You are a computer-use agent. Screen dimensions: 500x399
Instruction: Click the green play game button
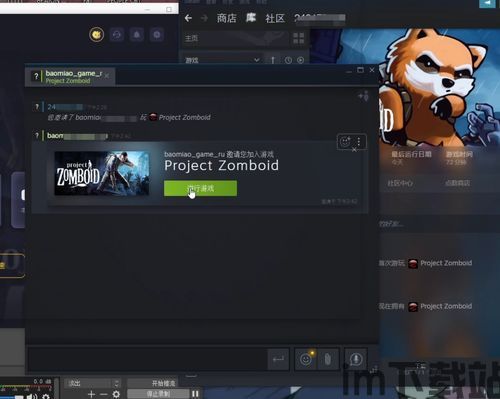pos(200,188)
